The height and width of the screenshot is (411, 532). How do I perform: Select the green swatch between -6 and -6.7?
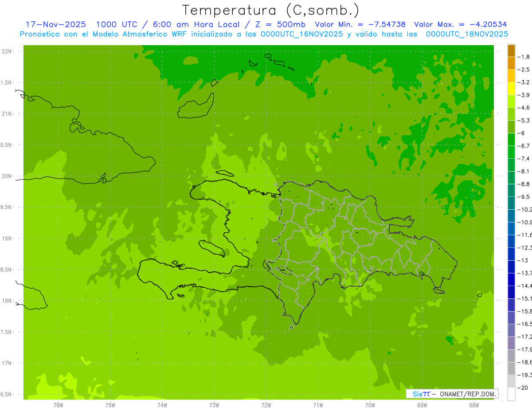tap(511, 140)
